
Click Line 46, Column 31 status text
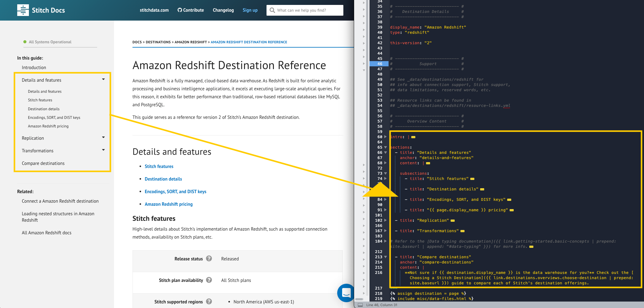click(382, 305)
